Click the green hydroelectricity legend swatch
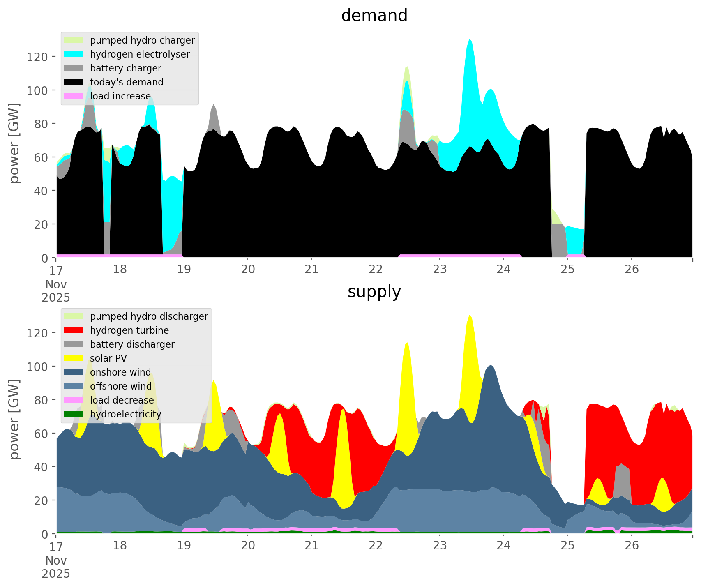This screenshot has height=588, width=701. pyautogui.click(x=74, y=414)
